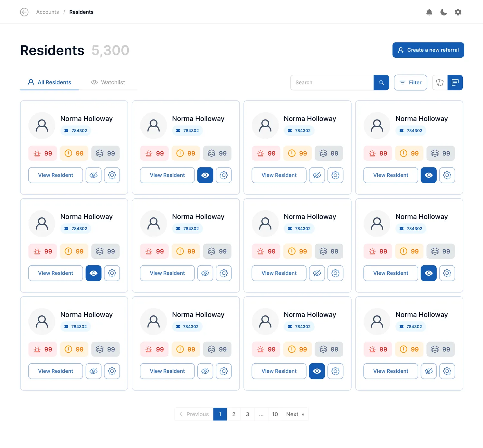Switch to dark mode via moon icon
Image resolution: width=483 pixels, height=448 pixels.
pyautogui.click(x=444, y=12)
